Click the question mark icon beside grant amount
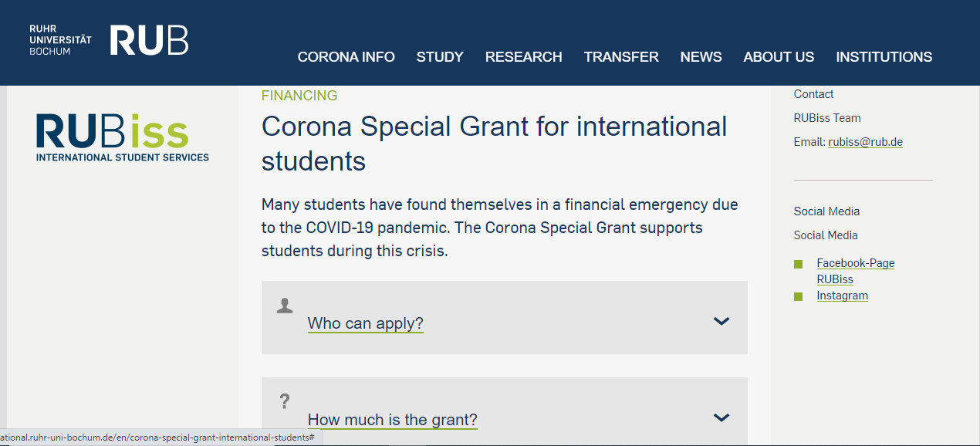Screen dimensions: 980x446 [285, 401]
